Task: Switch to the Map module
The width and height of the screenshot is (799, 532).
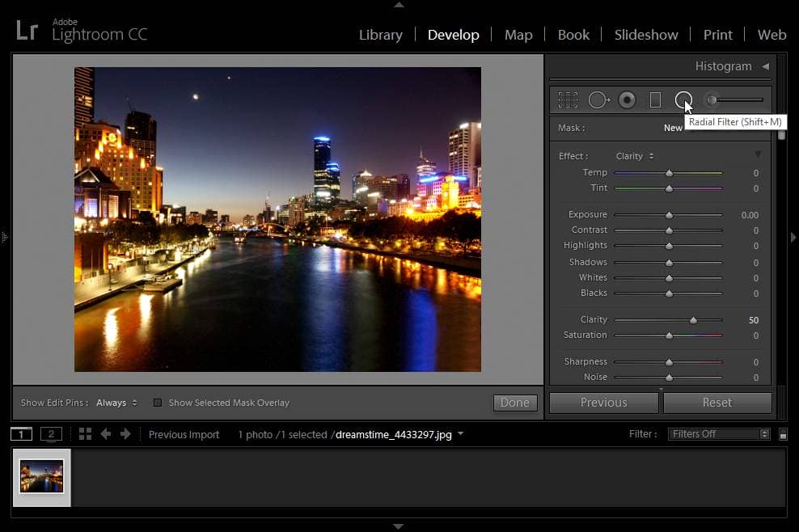Action: click(x=518, y=35)
